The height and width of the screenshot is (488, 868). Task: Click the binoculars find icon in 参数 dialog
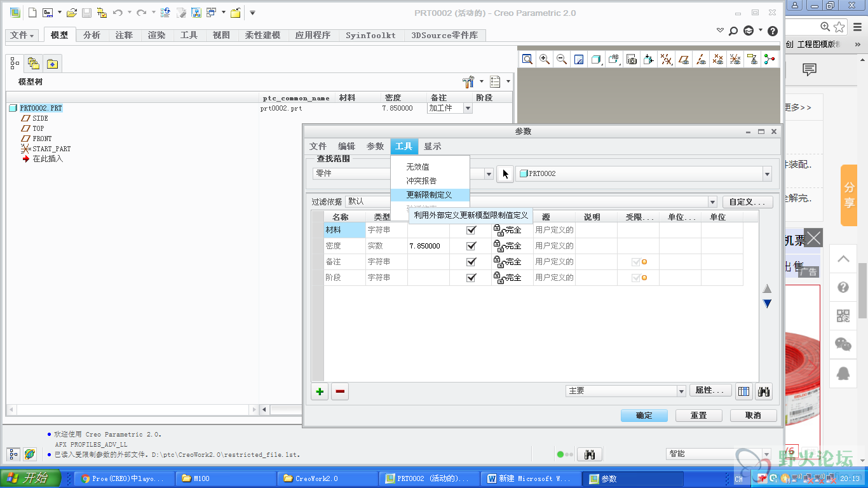click(x=764, y=391)
